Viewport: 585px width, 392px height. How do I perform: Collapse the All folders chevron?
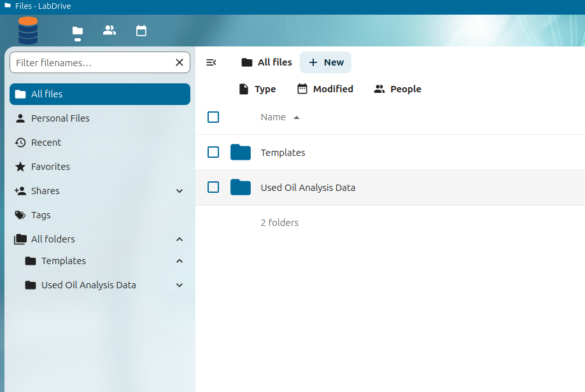click(180, 239)
